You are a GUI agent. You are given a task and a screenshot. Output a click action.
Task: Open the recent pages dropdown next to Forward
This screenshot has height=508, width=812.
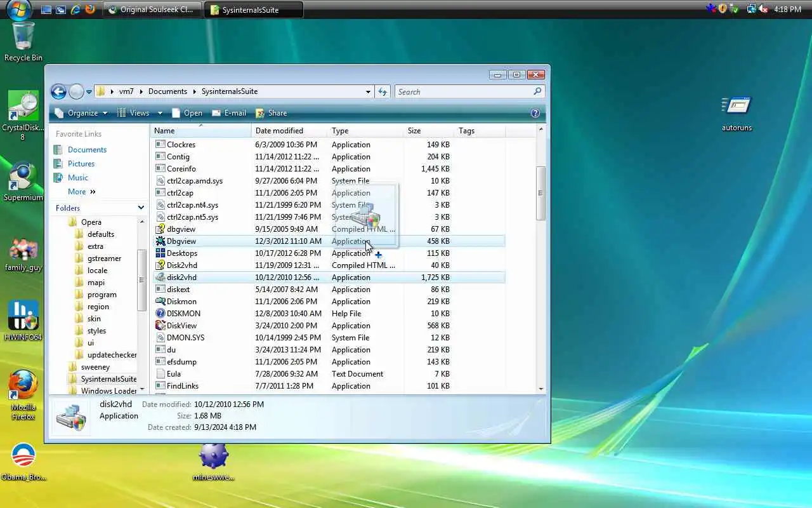(89, 91)
